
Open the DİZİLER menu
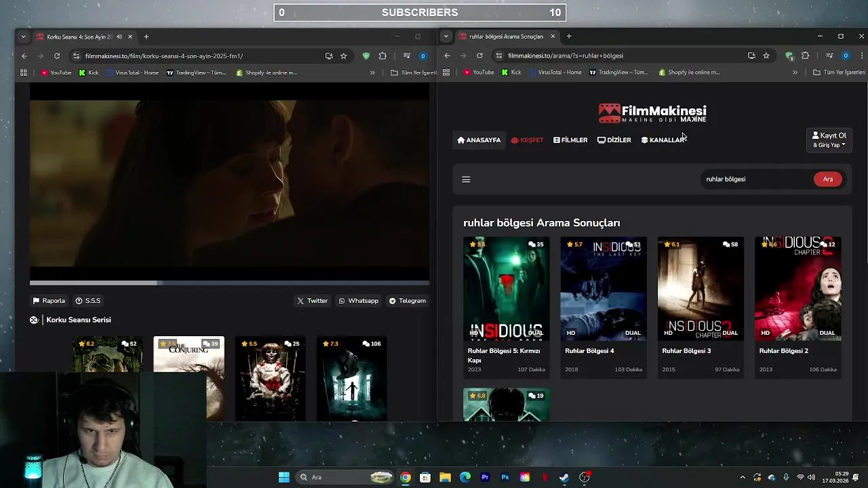[x=614, y=140]
